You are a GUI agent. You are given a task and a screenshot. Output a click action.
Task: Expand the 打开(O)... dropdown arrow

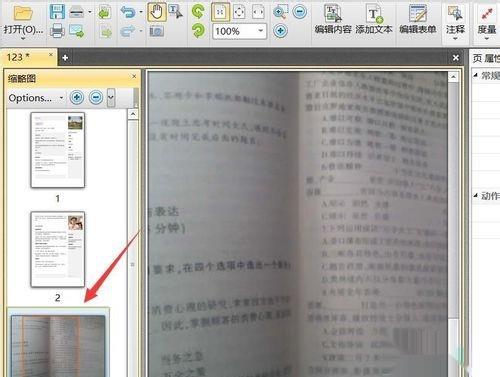pos(23,39)
